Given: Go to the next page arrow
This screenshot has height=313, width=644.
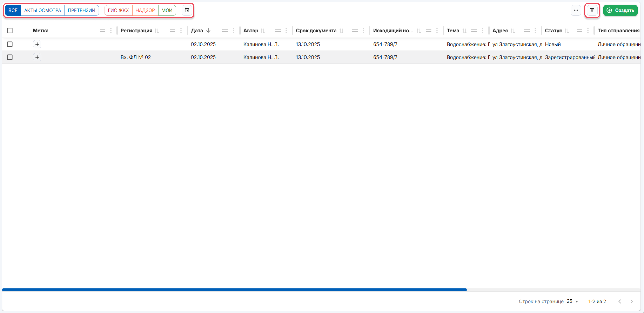Looking at the screenshot, I should point(632,301).
